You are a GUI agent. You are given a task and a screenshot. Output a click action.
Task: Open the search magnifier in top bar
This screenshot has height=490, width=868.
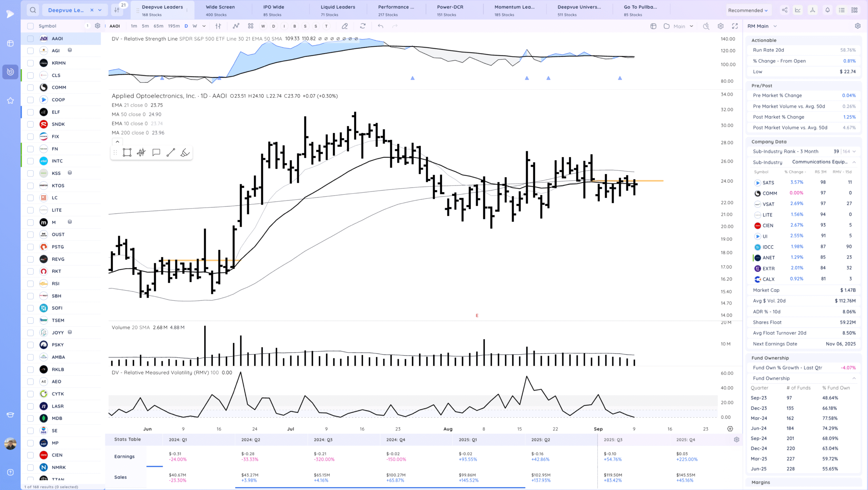pyautogui.click(x=33, y=10)
